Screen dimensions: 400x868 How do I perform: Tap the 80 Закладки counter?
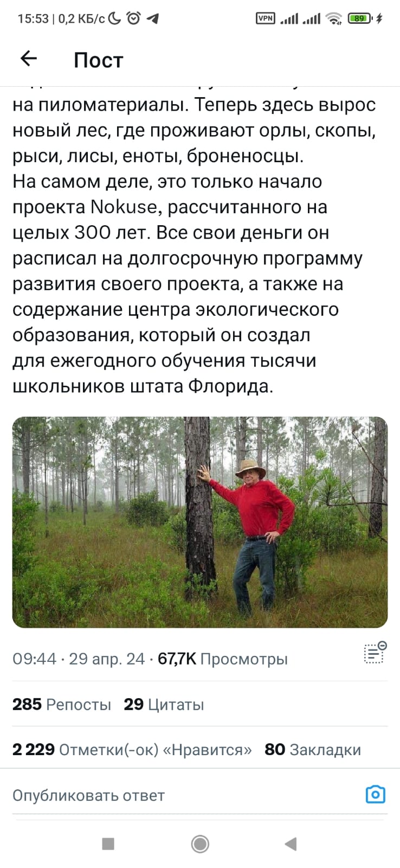pos(313,749)
